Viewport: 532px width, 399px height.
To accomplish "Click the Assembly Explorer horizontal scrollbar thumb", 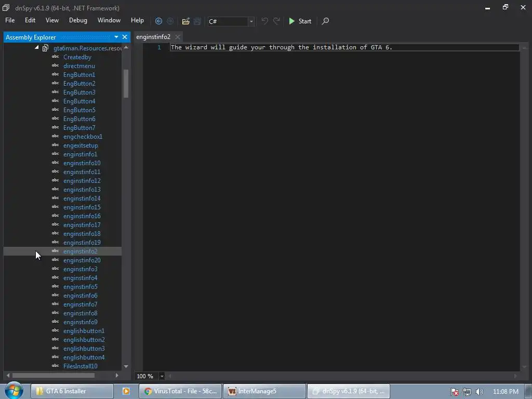I will click(x=54, y=375).
